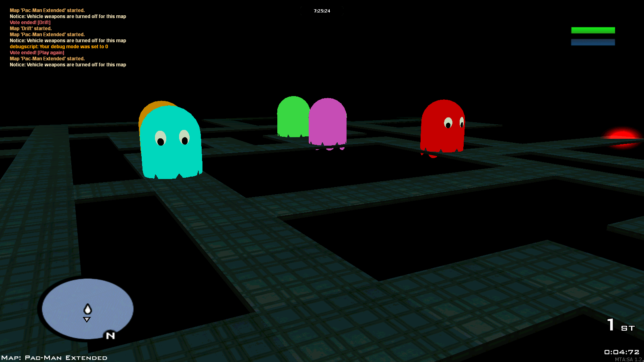
Task: Click the 0:04:72 race timer
Action: tap(621, 352)
